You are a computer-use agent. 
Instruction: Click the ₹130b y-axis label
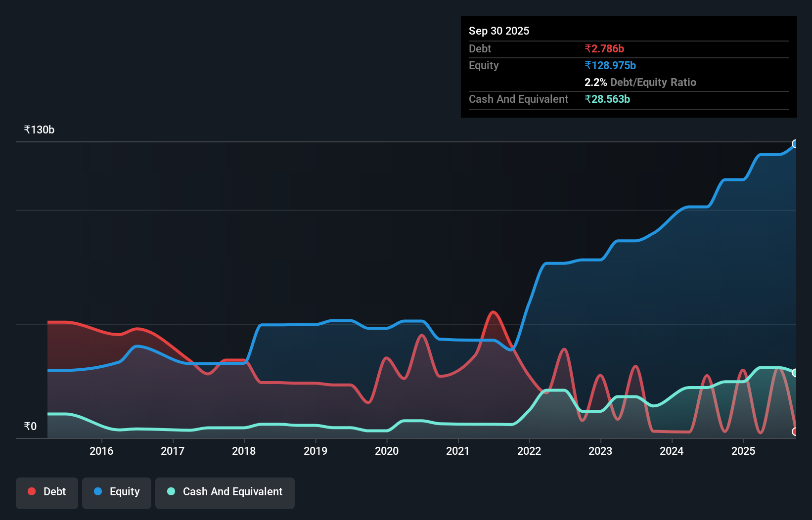(39, 130)
